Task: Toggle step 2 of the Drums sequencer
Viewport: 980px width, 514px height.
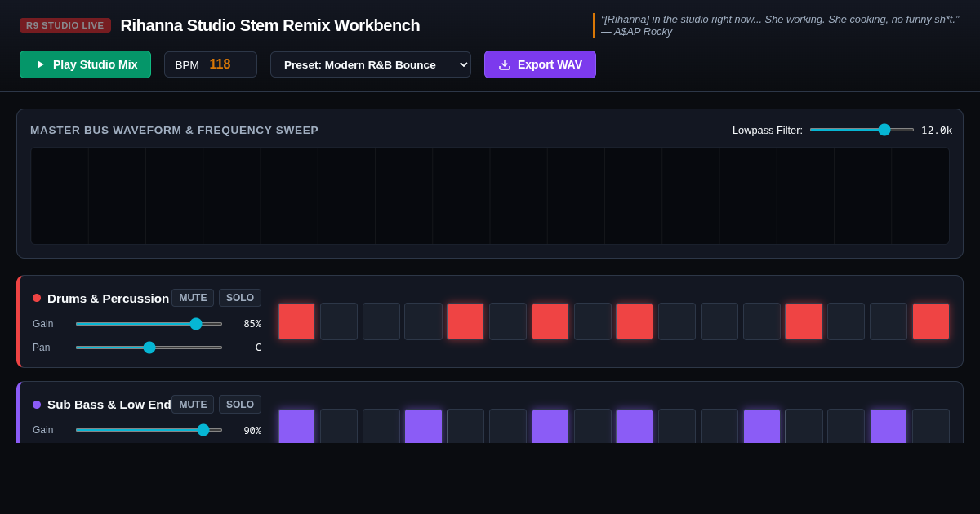Action: (x=339, y=321)
